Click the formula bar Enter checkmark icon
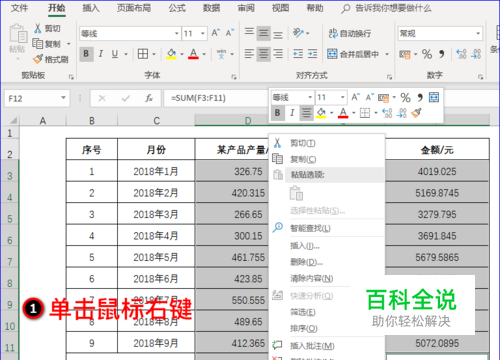500x360 pixels. pyautogui.click(x=126, y=98)
